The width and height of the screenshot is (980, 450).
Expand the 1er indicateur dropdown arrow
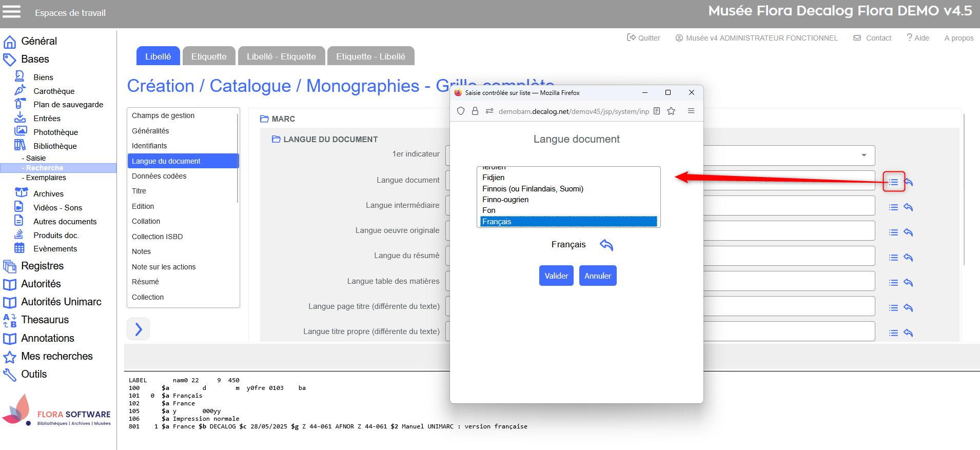(864, 155)
